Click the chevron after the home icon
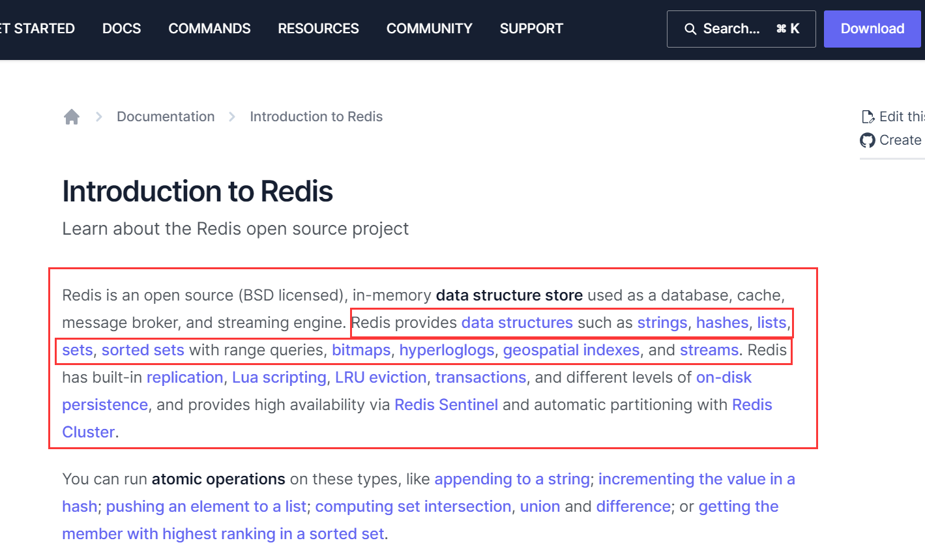The width and height of the screenshot is (925, 560). (99, 117)
